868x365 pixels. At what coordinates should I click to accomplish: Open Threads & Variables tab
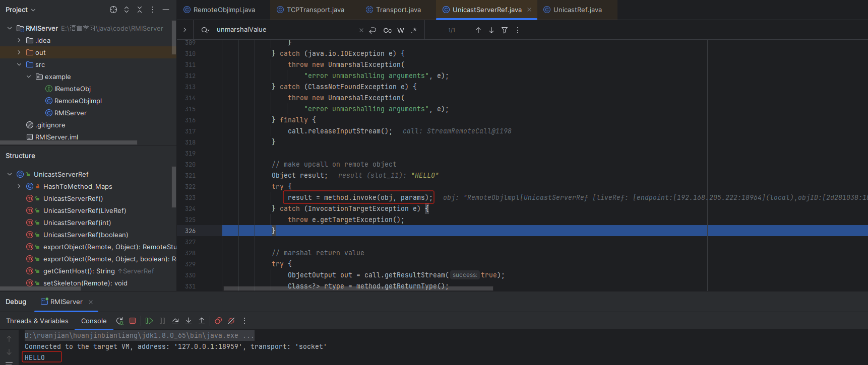pos(37,321)
